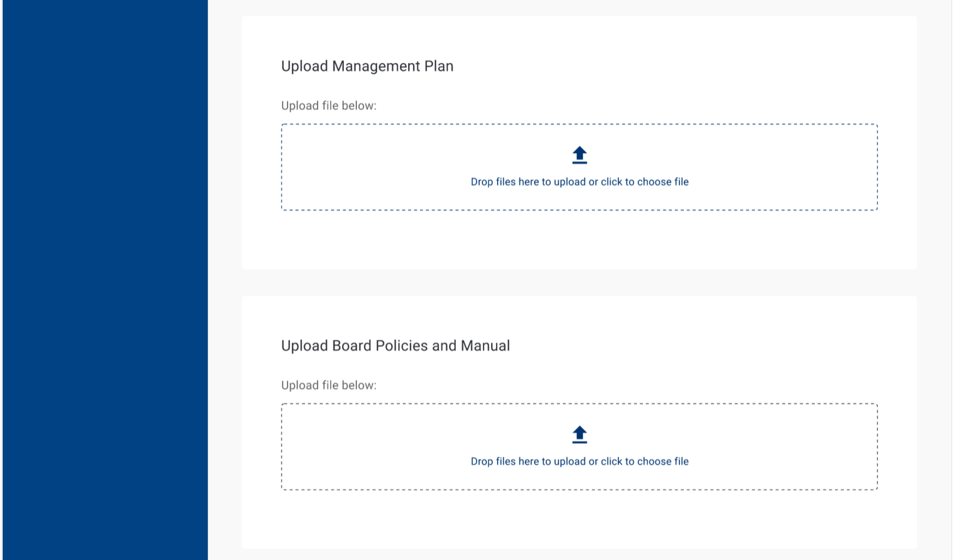Click empty right area inside Board Policies drop zone
This screenshot has height=560, width=953.
coord(791,446)
